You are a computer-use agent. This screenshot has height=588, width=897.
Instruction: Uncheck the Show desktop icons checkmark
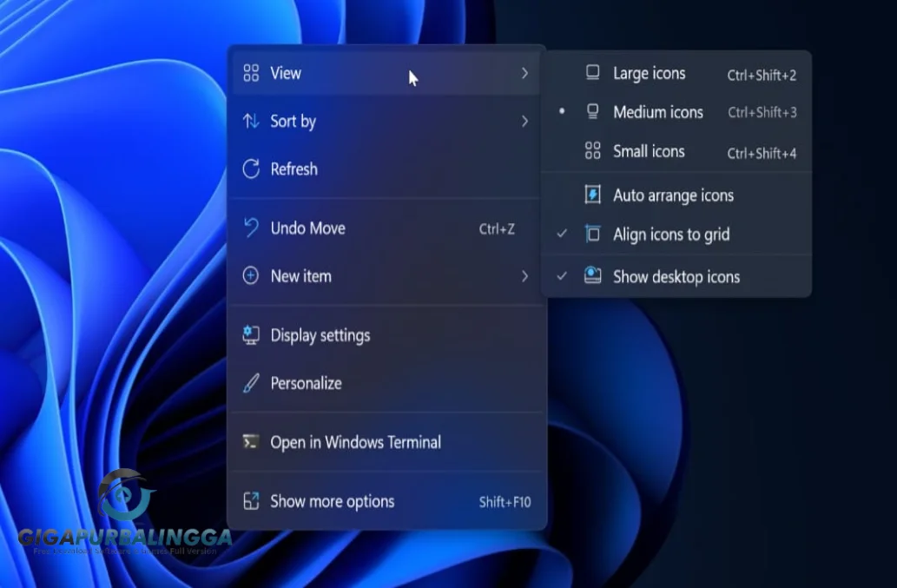[x=562, y=275]
